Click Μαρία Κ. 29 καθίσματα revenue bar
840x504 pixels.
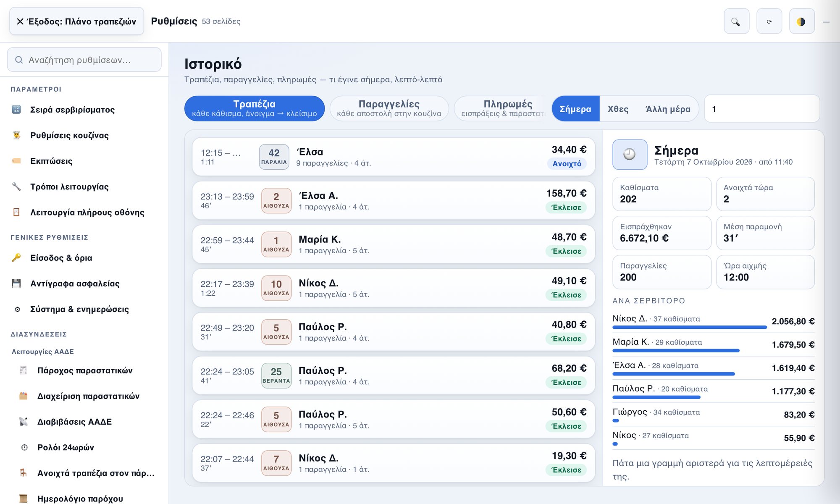[x=676, y=350]
